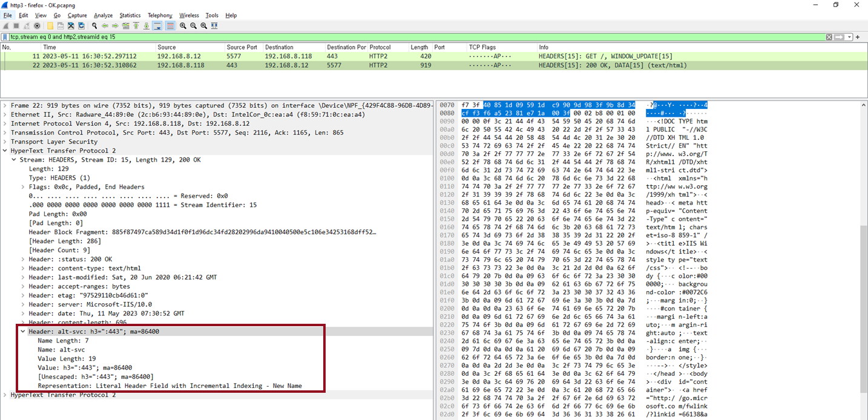Image resolution: width=868 pixels, height=420 pixels.
Task: Click the start capture shark fin icon
Action: click(5, 26)
